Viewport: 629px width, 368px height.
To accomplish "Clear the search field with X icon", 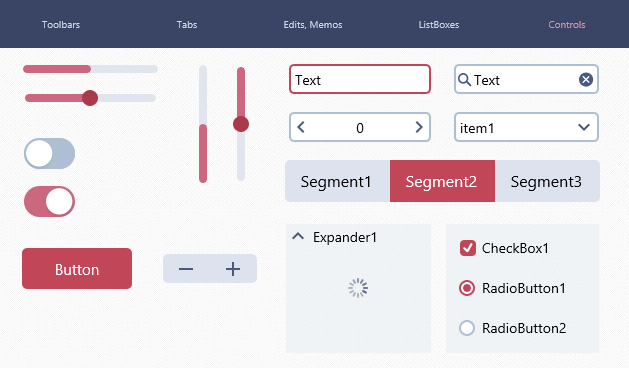I will (x=586, y=79).
